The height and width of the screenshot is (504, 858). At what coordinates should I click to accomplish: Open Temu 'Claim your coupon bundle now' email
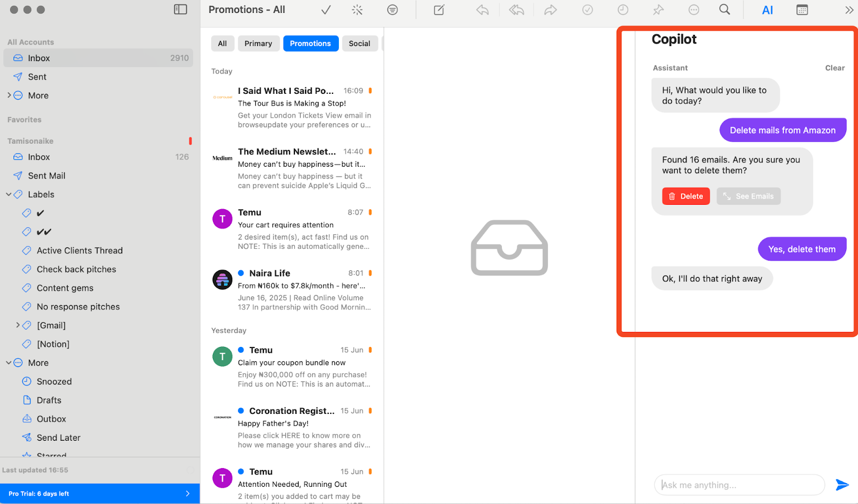292,367
